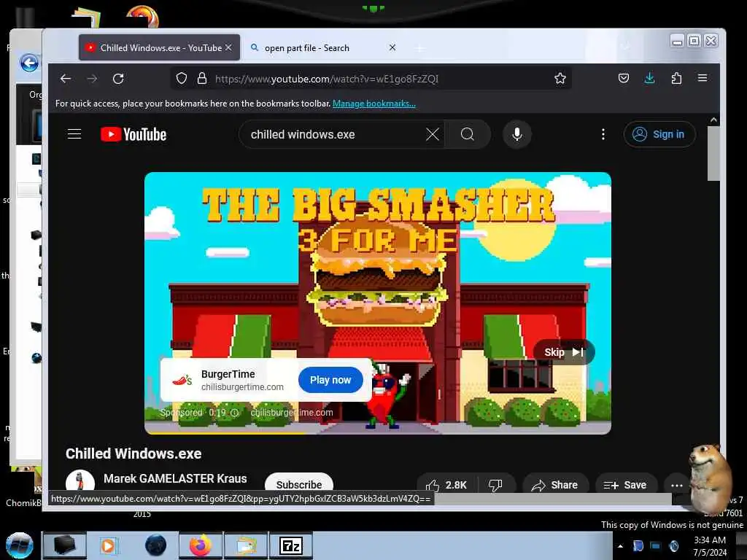
Task: Show hidden system tray icons arrow
Action: point(620,546)
